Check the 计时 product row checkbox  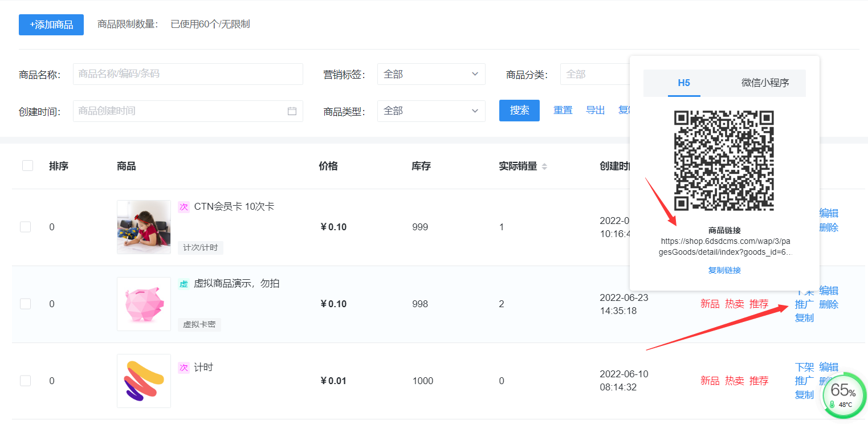point(25,381)
